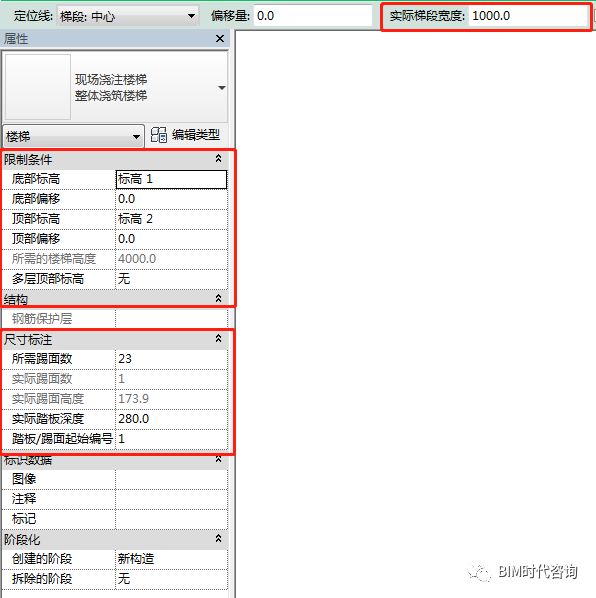596x598 pixels.
Task: Open the 定位线 dropdown showing 梯段: 中心
Action: (128, 16)
